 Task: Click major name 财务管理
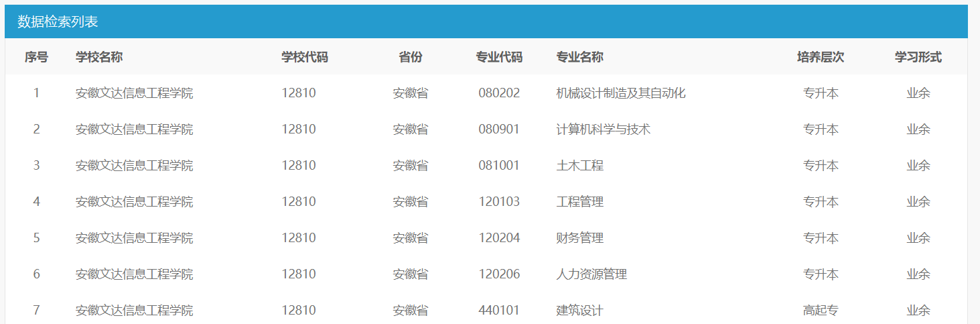(579, 238)
